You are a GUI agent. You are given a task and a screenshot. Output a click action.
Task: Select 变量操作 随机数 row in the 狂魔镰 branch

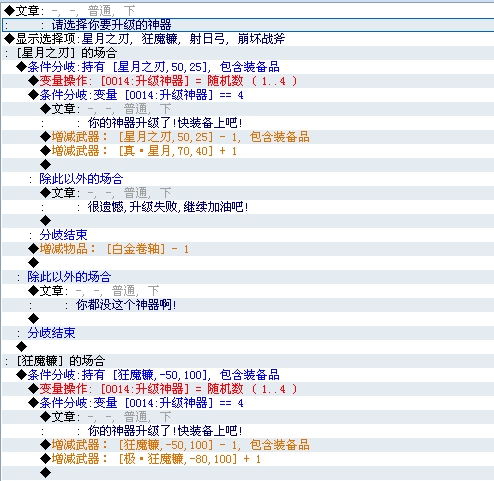coord(248,389)
